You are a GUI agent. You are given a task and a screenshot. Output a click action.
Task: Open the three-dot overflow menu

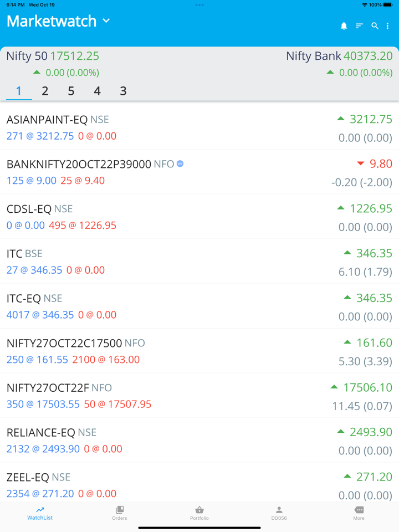387,26
